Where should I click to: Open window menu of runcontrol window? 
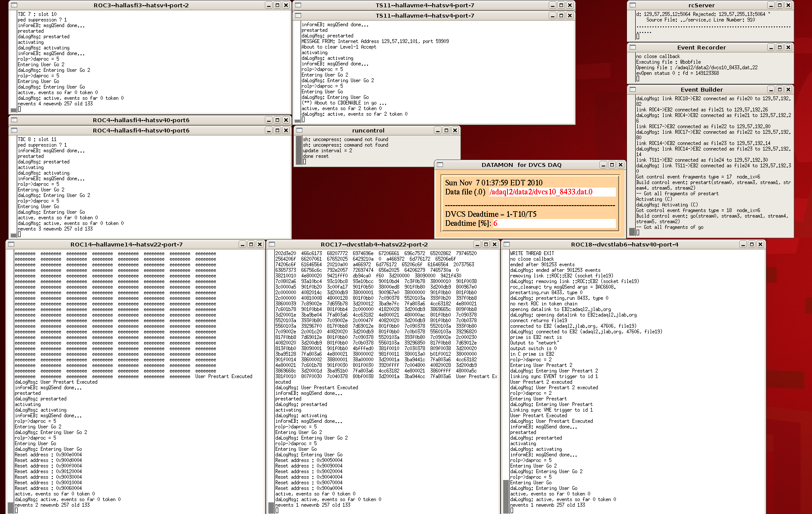(299, 130)
